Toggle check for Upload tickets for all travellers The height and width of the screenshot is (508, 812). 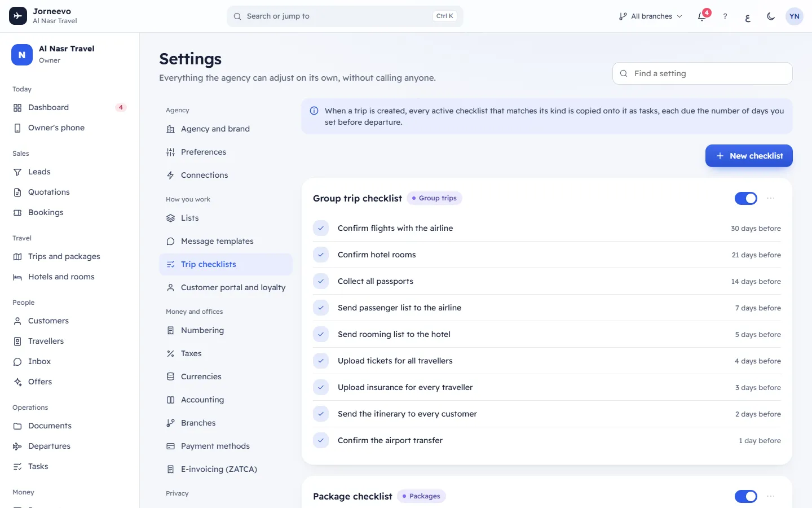[321, 361]
